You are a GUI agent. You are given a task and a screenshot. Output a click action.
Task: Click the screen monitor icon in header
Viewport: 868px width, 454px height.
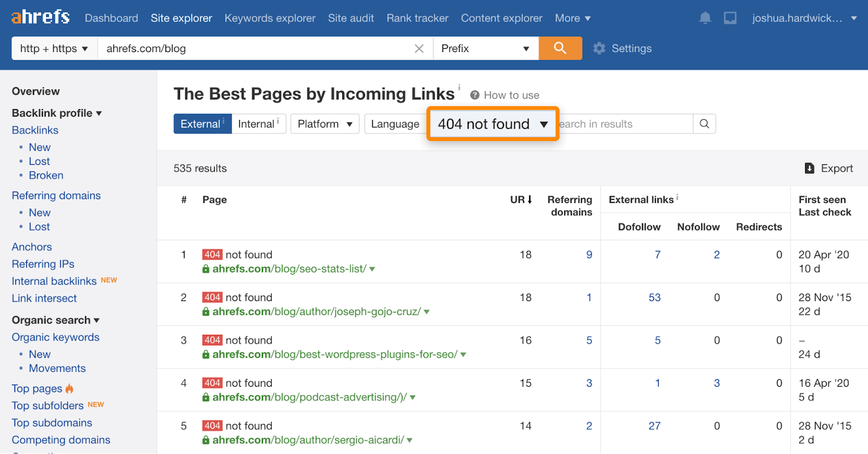(x=730, y=18)
